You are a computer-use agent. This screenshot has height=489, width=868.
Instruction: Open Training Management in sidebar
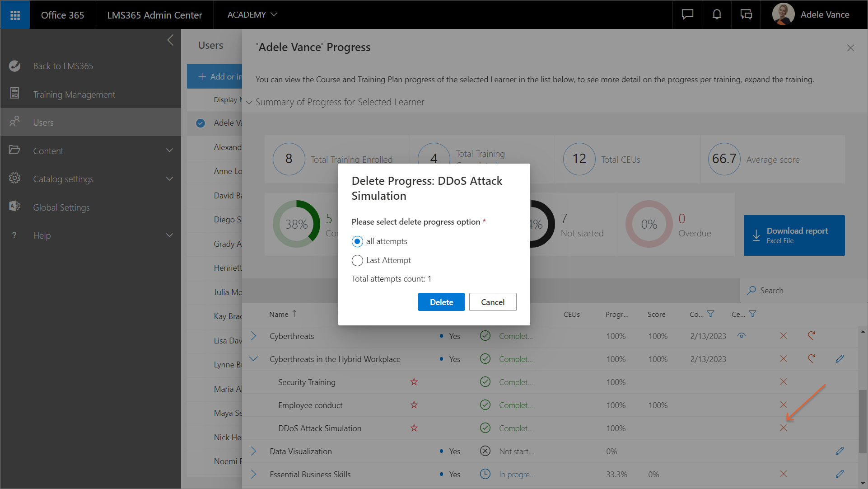pyautogui.click(x=74, y=94)
